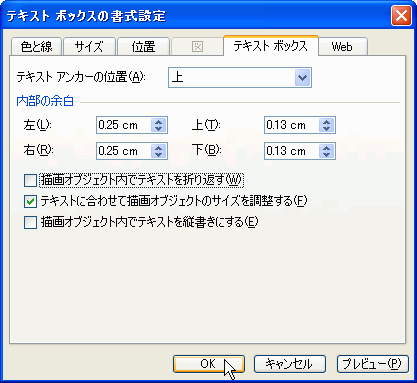Click the 上(T) margin spinner arrows
Viewport: 417px width, 383px height.
[327, 125]
